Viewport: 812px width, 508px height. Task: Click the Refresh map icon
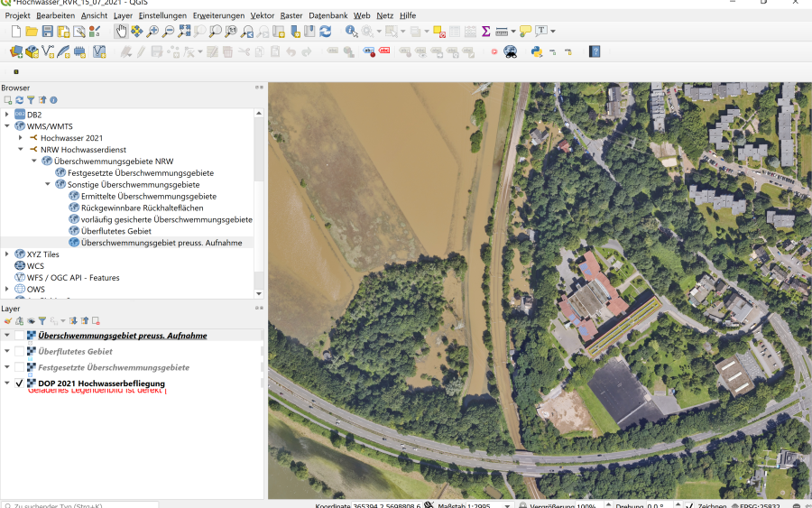[325, 32]
